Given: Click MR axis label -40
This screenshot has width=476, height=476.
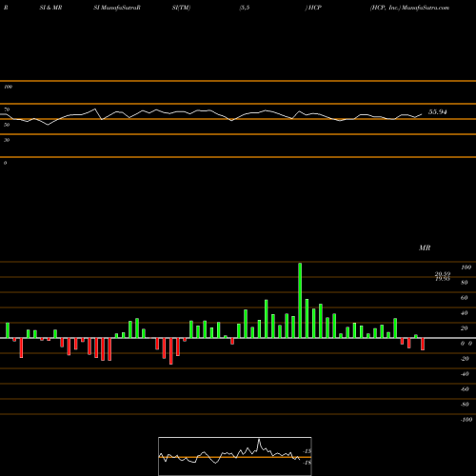Looking at the screenshot, I should tap(465, 374).
